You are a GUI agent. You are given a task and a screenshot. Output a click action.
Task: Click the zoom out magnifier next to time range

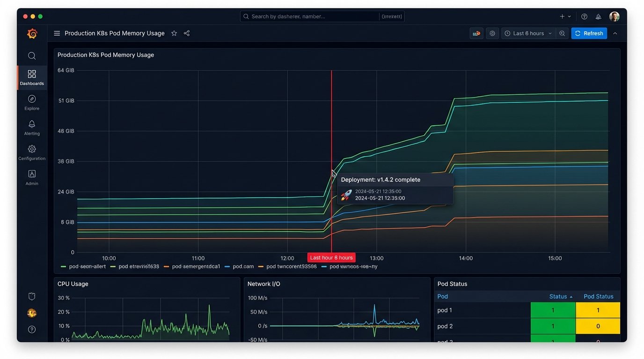click(x=562, y=33)
